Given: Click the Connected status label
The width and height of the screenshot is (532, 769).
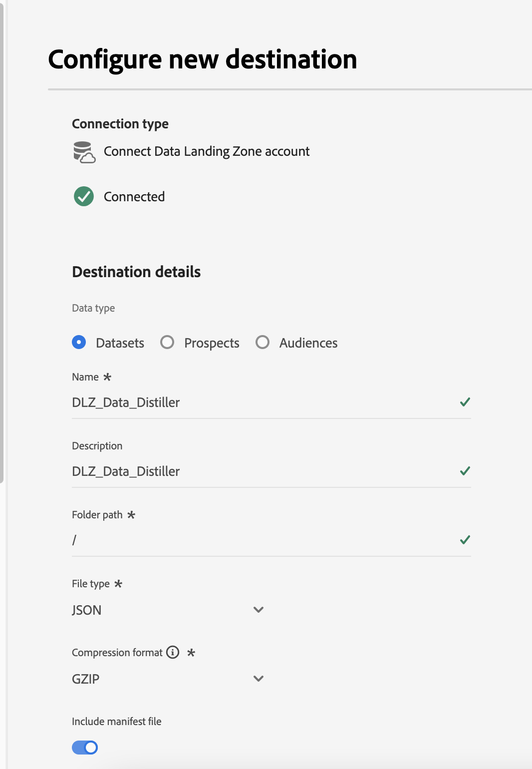Looking at the screenshot, I should click(x=134, y=197).
